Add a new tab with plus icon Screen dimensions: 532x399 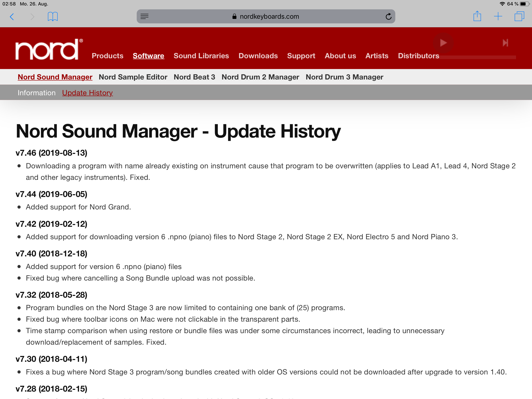498,16
